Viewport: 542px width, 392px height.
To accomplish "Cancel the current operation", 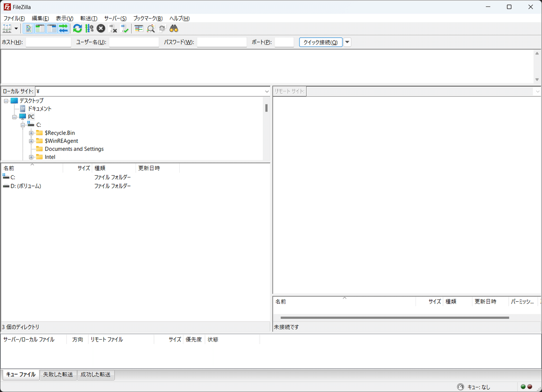I will tap(101, 28).
